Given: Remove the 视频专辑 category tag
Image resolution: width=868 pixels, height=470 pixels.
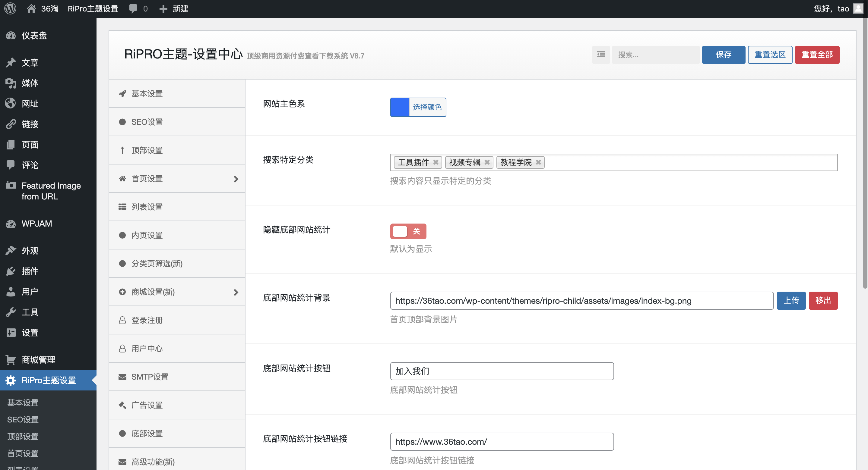Looking at the screenshot, I should [x=487, y=162].
